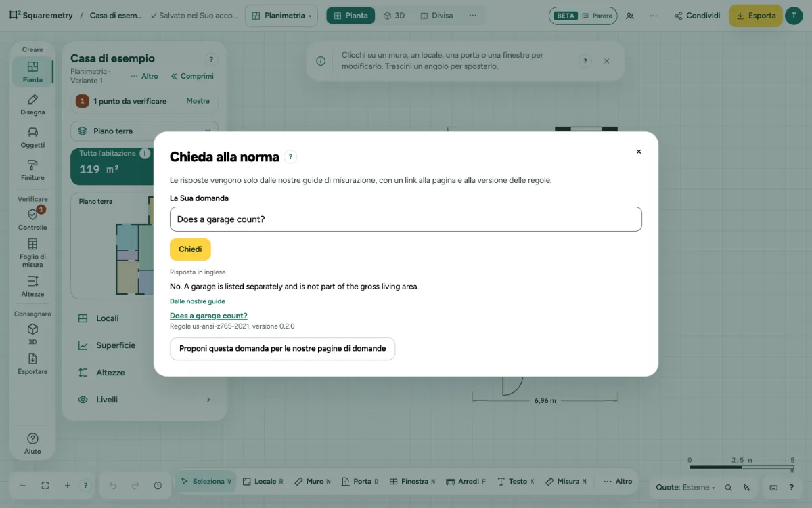Change the Quote: Esterne dropdown
This screenshot has width=812, height=508.
point(685,488)
